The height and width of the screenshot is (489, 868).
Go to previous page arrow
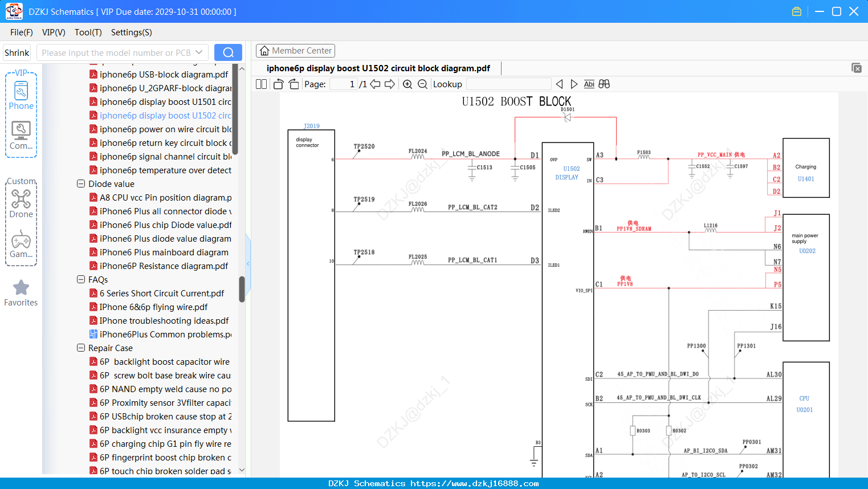pyautogui.click(x=375, y=84)
